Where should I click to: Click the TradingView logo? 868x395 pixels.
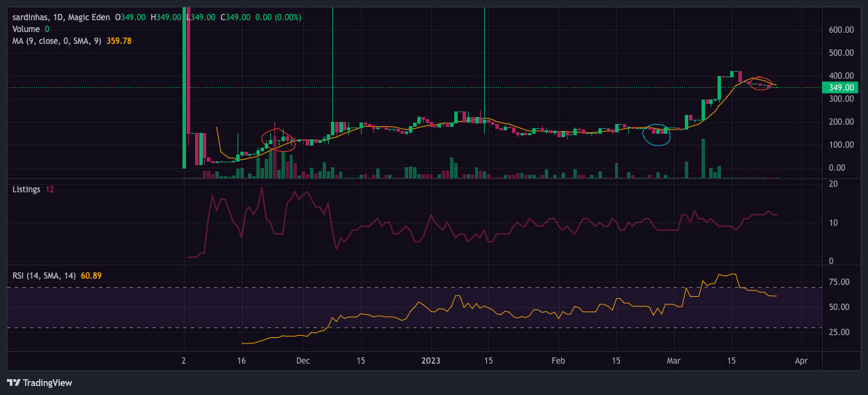(40, 382)
